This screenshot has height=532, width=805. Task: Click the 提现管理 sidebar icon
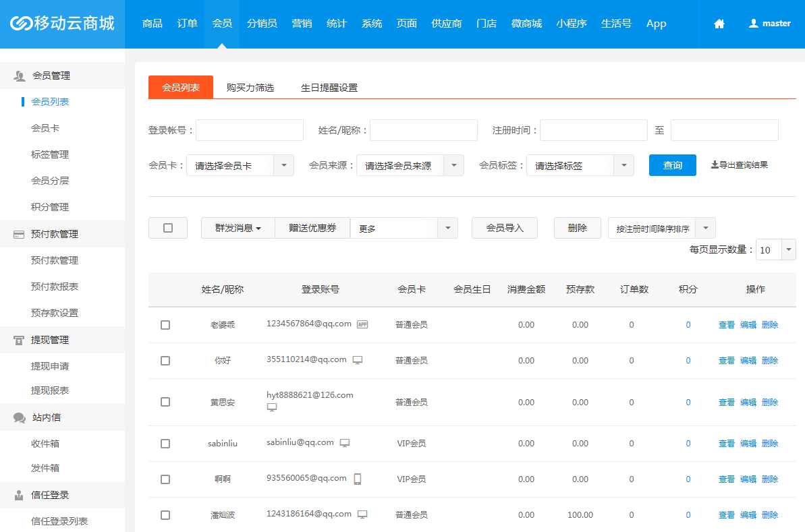point(19,341)
